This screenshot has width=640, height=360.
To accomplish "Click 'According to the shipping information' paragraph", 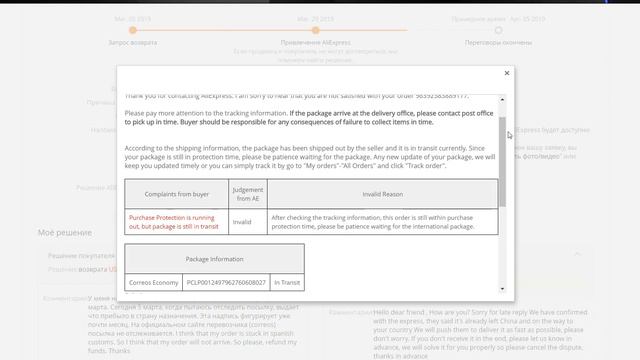I will coord(310,157).
